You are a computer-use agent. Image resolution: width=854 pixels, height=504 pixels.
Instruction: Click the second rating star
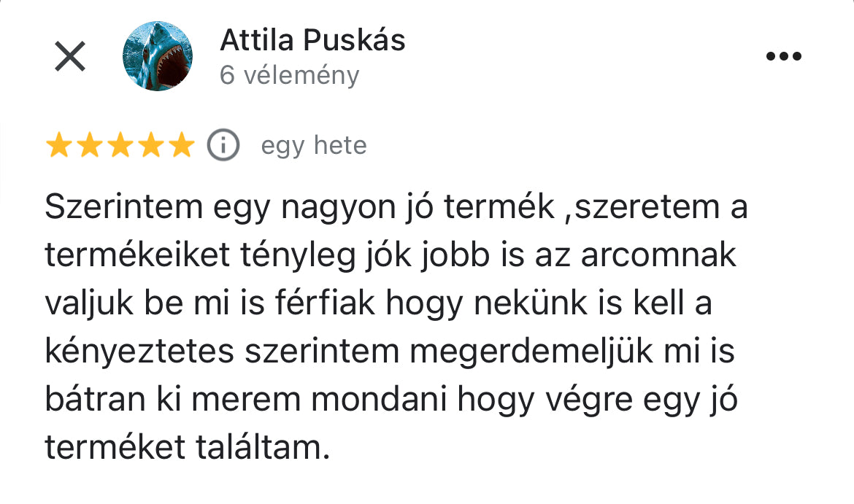pyautogui.click(x=90, y=146)
